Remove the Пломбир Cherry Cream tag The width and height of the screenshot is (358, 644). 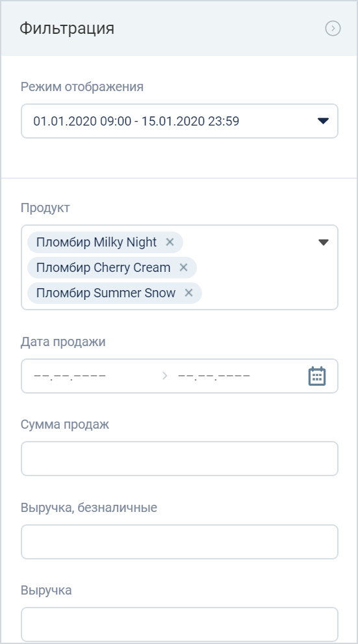(x=183, y=267)
